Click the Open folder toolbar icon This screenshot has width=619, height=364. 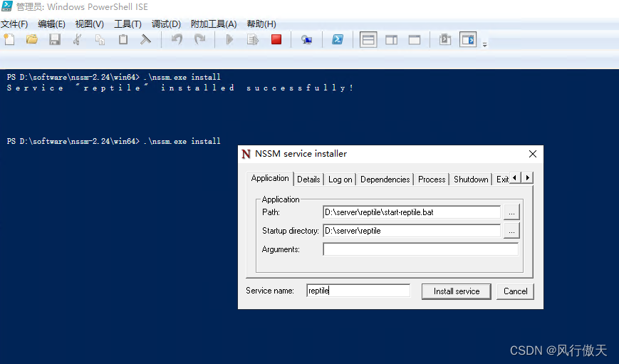(32, 39)
